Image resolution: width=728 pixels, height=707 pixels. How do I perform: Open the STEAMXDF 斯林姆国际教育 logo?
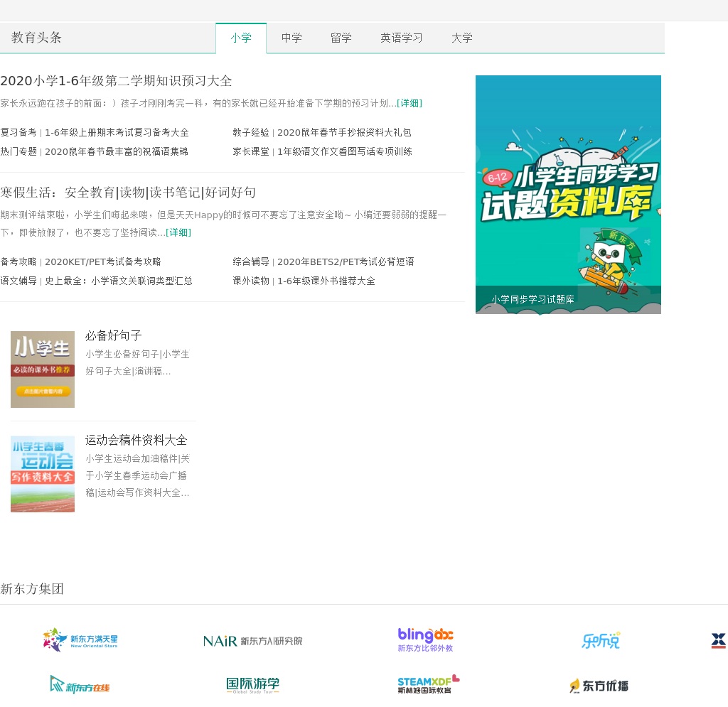(x=428, y=685)
